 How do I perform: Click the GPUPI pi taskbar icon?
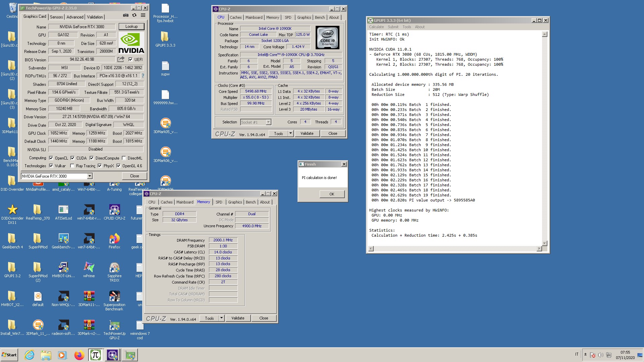[96, 355]
